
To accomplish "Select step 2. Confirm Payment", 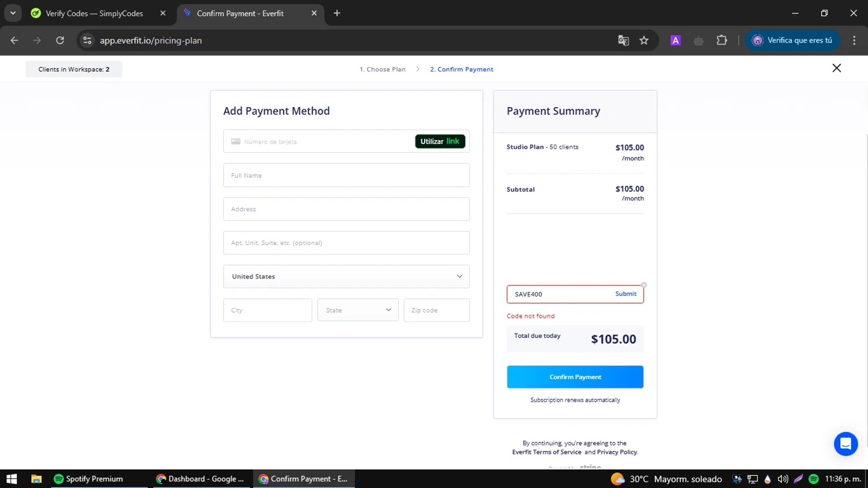I will (x=462, y=69).
